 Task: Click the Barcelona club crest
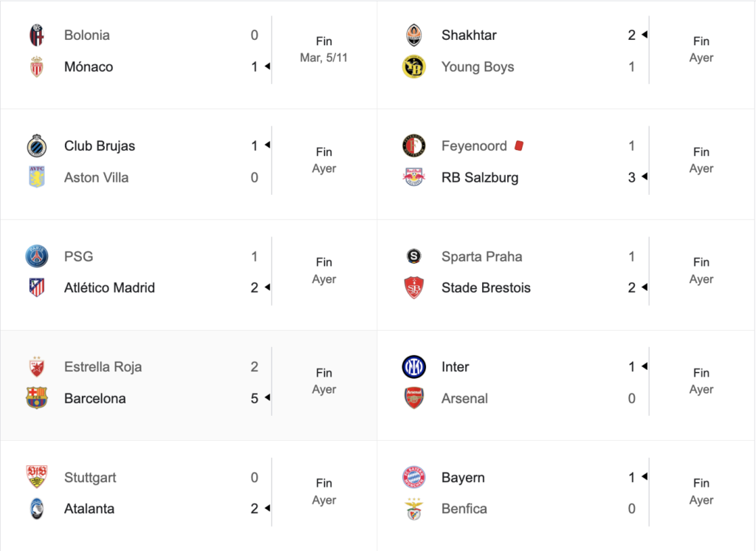point(37,398)
